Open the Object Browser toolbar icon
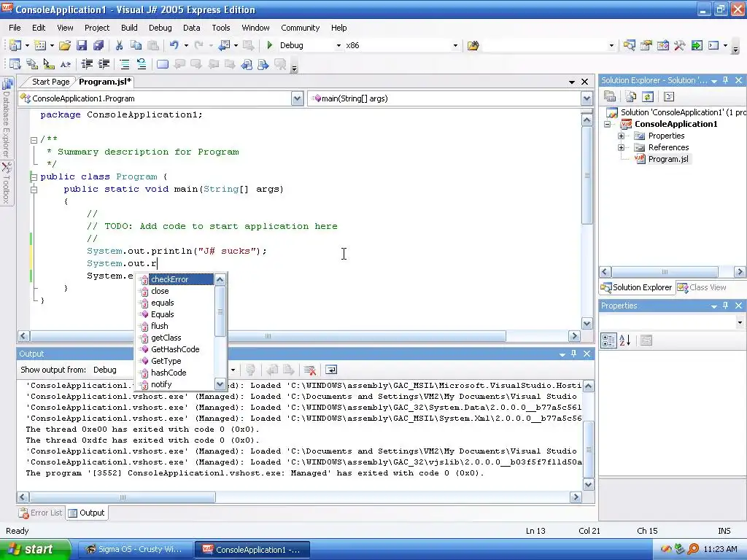 pyautogui.click(x=663, y=46)
